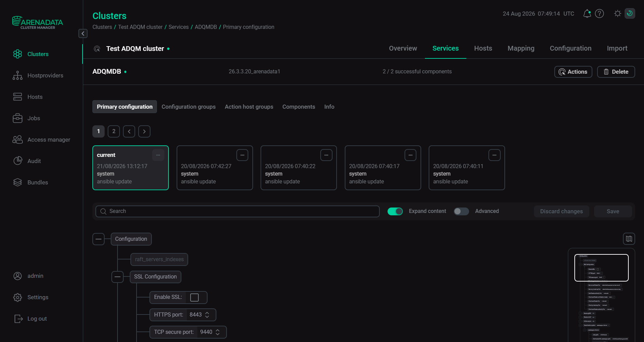This screenshot has width=644, height=342.
Task: Open the notifications bell
Action: 587,14
